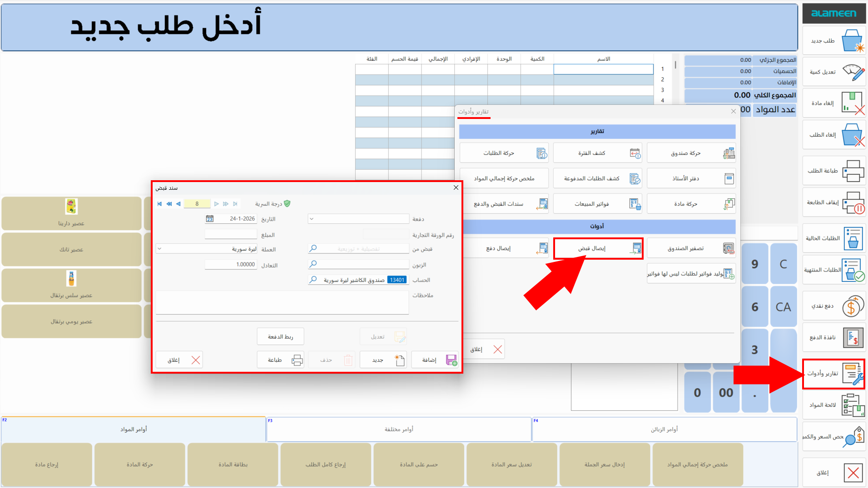Expand the دفعة dropdown
The width and height of the screenshot is (868, 488).
[312, 219]
